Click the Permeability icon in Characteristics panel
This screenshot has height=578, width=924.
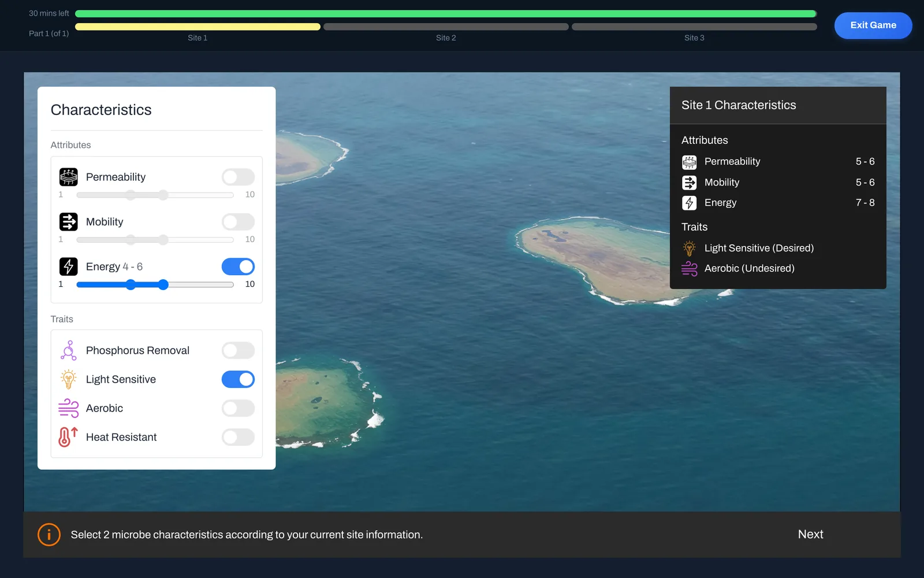point(68,177)
